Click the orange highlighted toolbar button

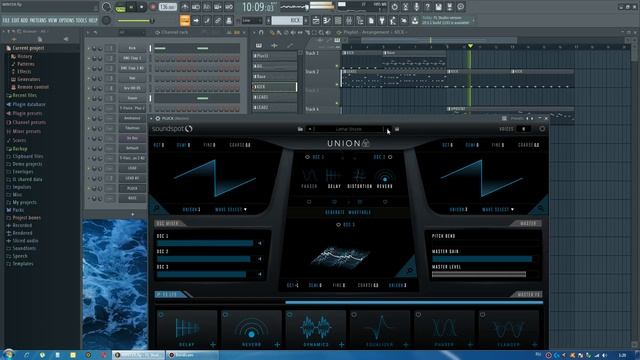tap(184, 20)
